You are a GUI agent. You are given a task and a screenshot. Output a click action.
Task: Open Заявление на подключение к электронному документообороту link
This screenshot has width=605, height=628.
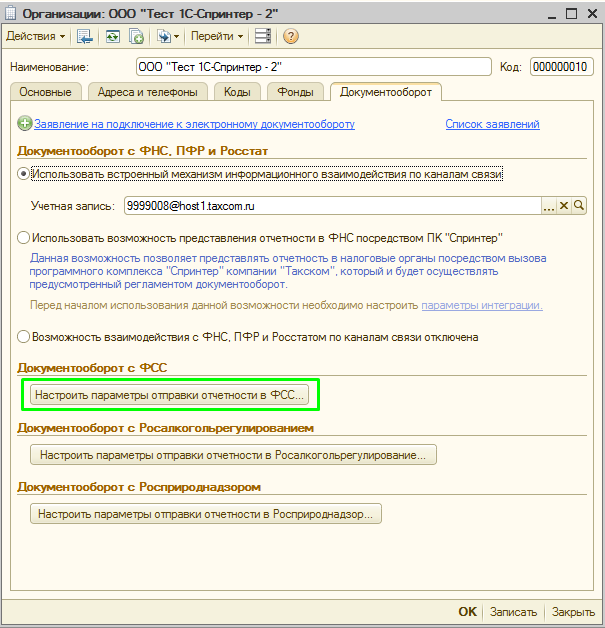tap(194, 124)
